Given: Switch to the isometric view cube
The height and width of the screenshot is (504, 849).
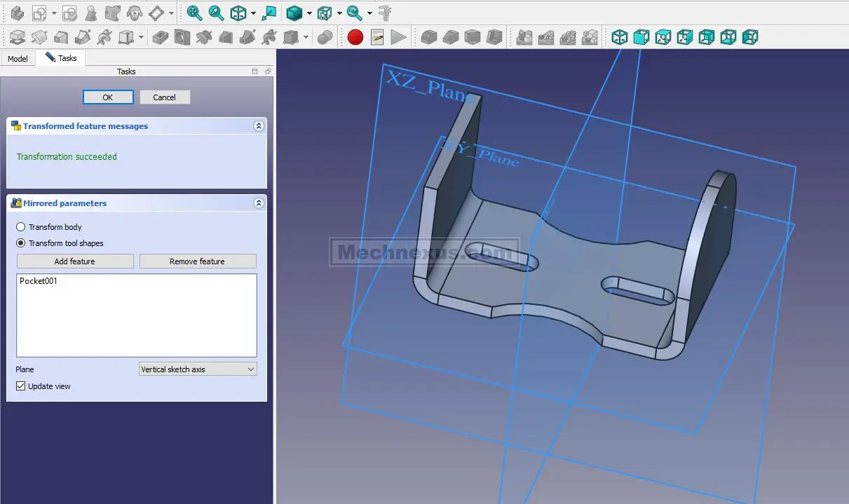Looking at the screenshot, I should tap(619, 37).
